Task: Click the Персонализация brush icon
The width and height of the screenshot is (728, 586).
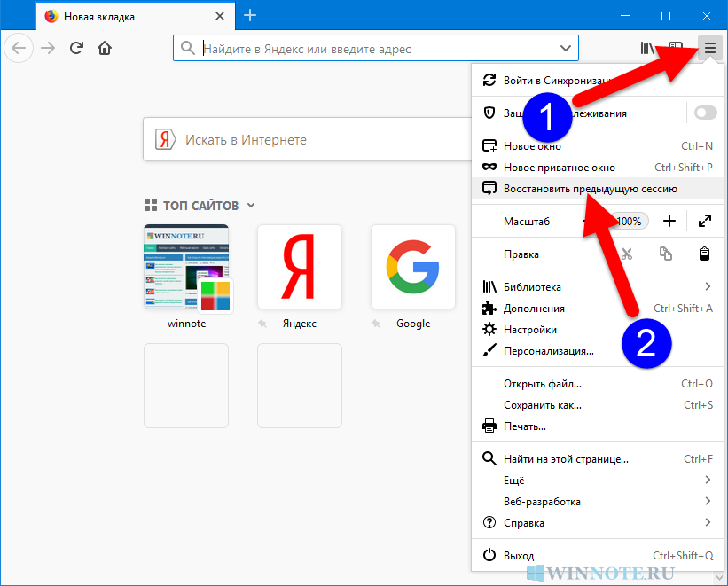Action: coord(489,350)
